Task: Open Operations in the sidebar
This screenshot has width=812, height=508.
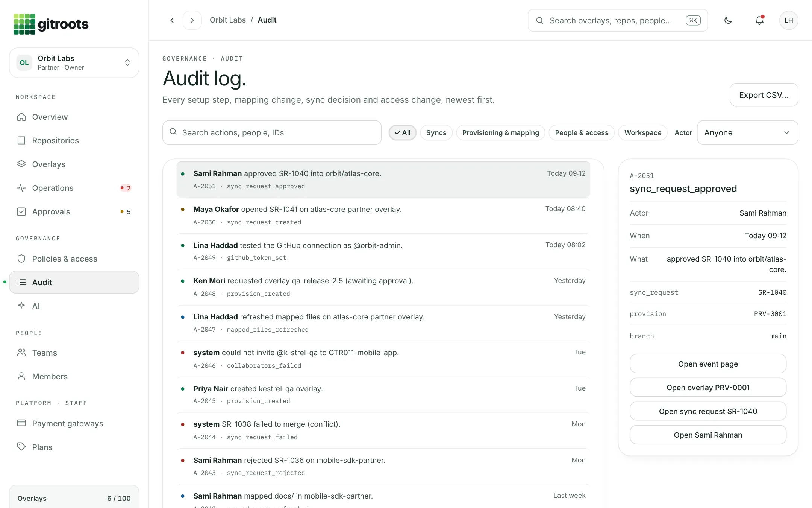Action: (74, 188)
